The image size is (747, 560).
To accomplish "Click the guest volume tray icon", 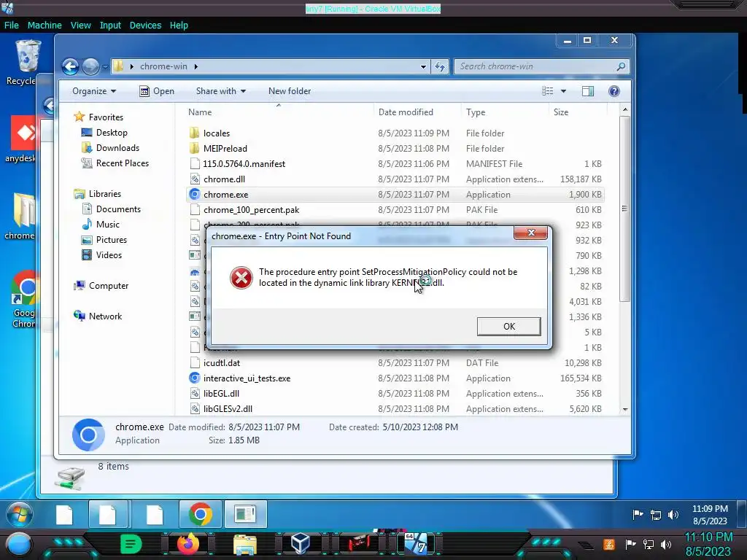I will point(673,514).
